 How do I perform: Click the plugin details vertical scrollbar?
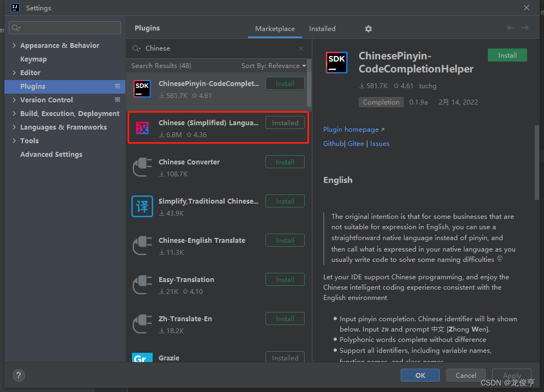(537, 162)
